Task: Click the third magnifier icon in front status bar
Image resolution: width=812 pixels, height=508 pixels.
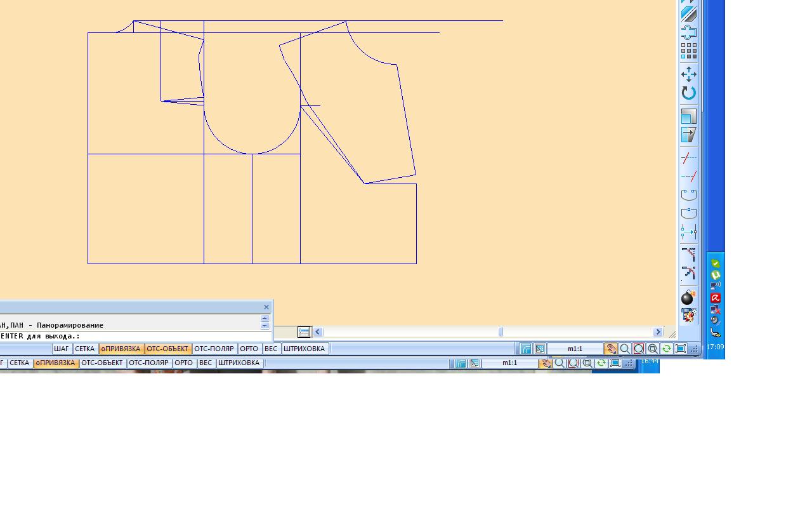Action: [x=653, y=349]
